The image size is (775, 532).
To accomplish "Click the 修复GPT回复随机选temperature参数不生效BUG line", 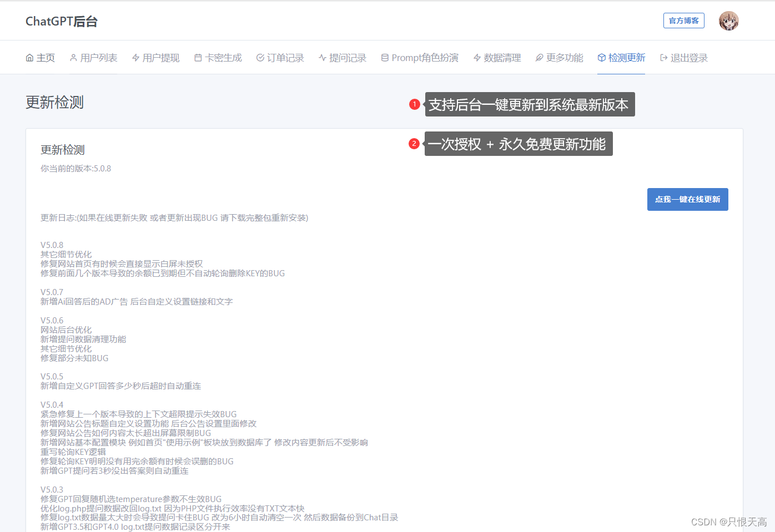I will pos(131,499).
